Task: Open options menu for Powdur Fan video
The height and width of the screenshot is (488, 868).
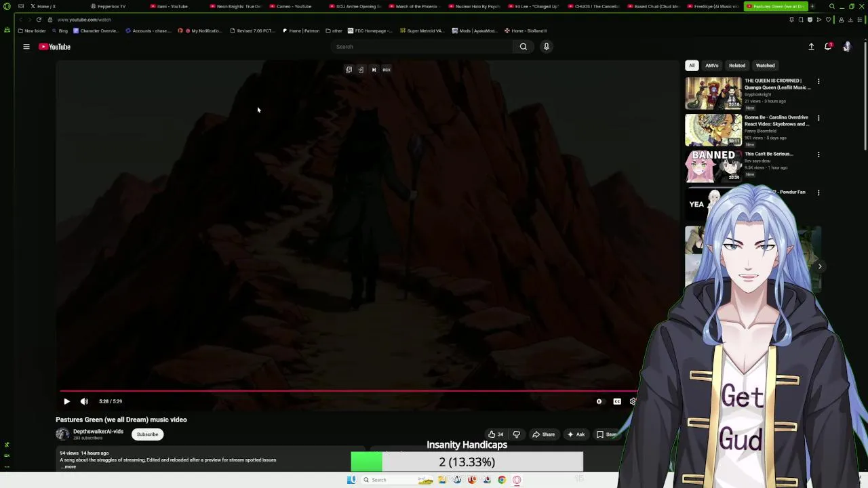Action: click(818, 192)
